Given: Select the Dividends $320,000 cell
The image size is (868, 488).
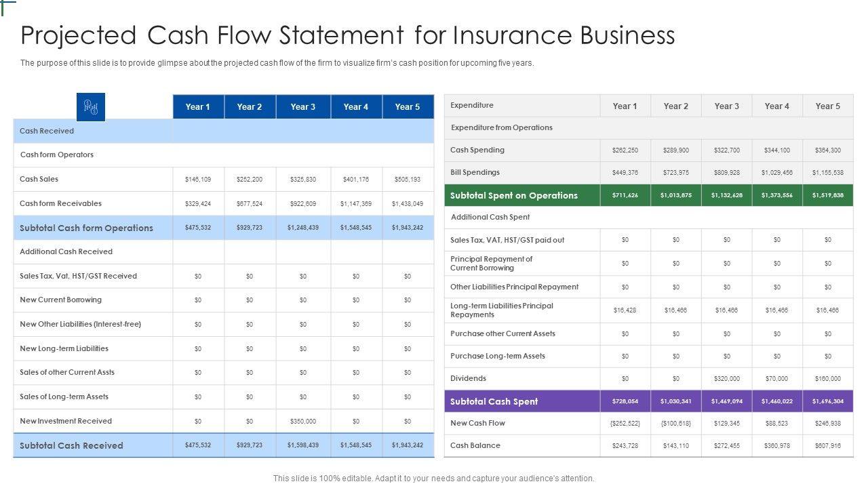Looking at the screenshot, I should click(726, 379).
